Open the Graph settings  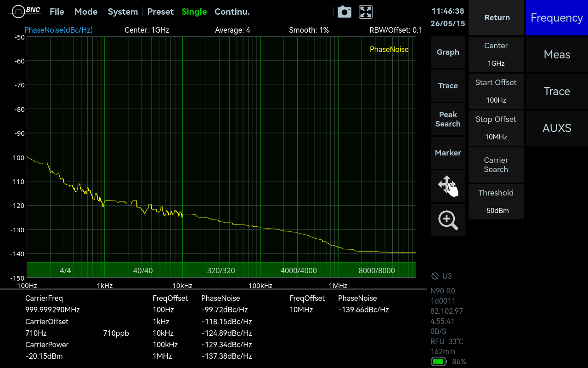click(448, 52)
